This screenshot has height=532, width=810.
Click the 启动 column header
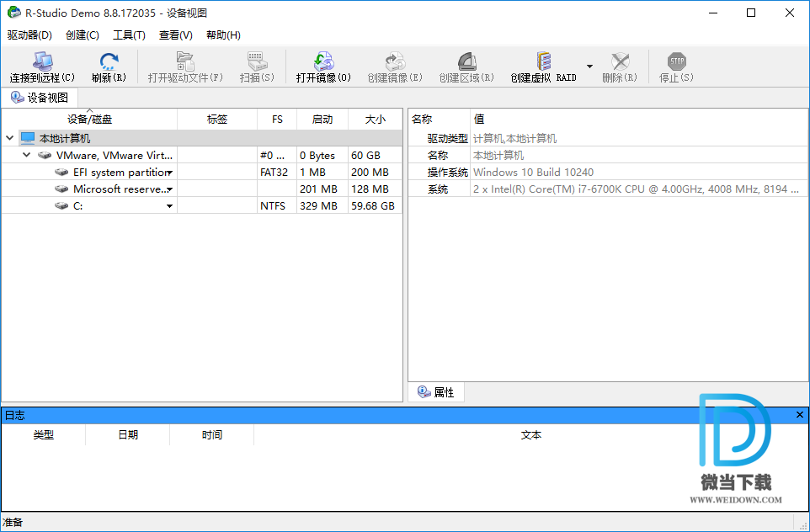click(322, 120)
